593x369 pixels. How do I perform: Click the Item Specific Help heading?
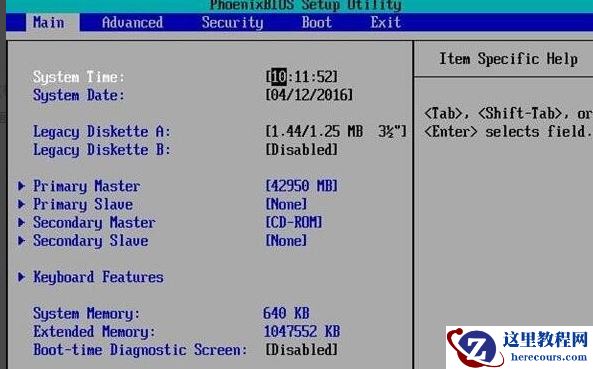click(508, 59)
